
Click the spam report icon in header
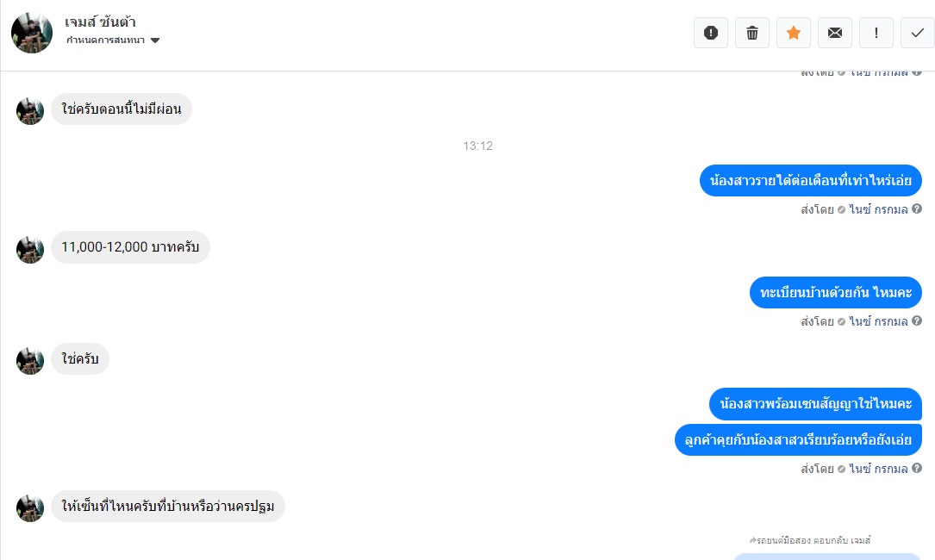click(x=711, y=33)
